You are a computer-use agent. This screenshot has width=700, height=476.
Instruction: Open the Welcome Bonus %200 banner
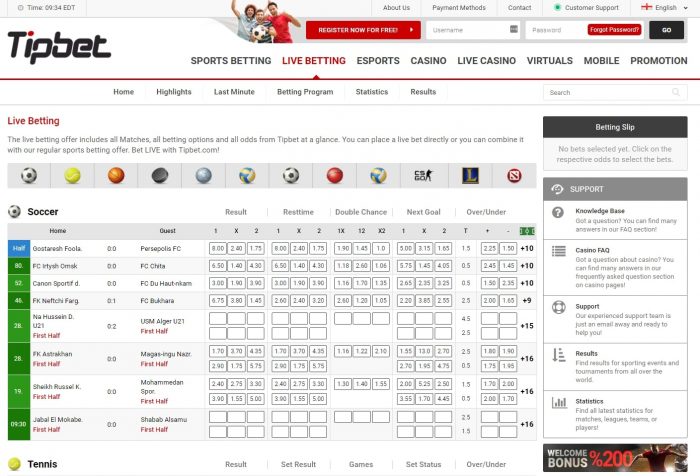point(615,458)
